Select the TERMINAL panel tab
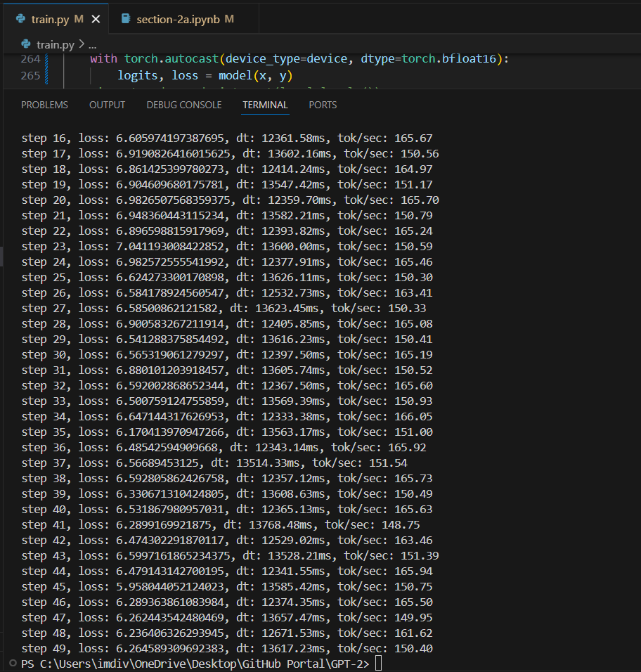This screenshot has height=672, width=641. (265, 105)
